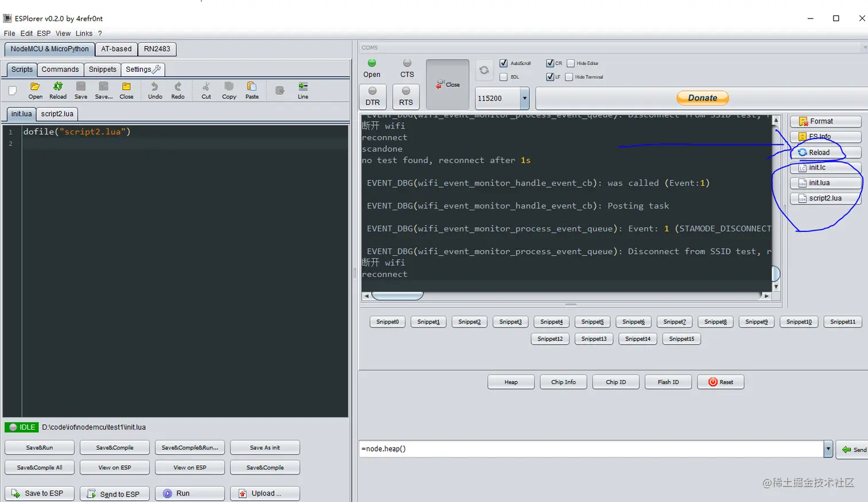Switch to the RN2483 tab
Viewport: 868px width, 502px height.
coord(157,49)
